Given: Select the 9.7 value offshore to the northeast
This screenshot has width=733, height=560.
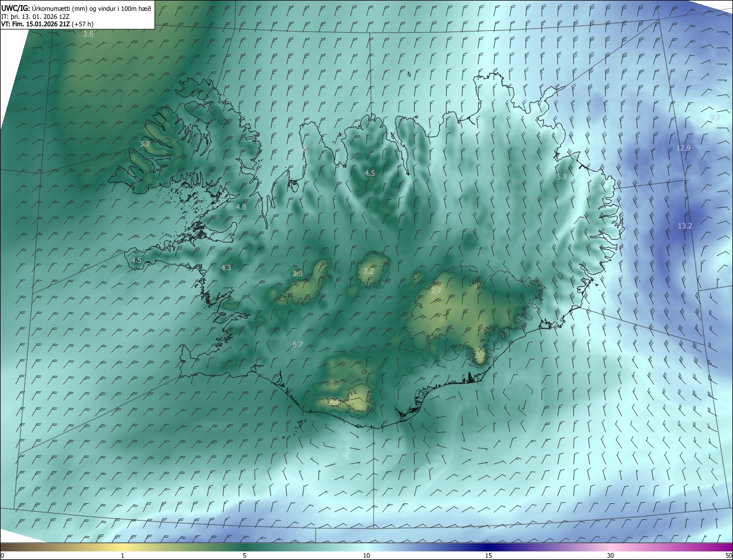Looking at the screenshot, I should (715, 117).
